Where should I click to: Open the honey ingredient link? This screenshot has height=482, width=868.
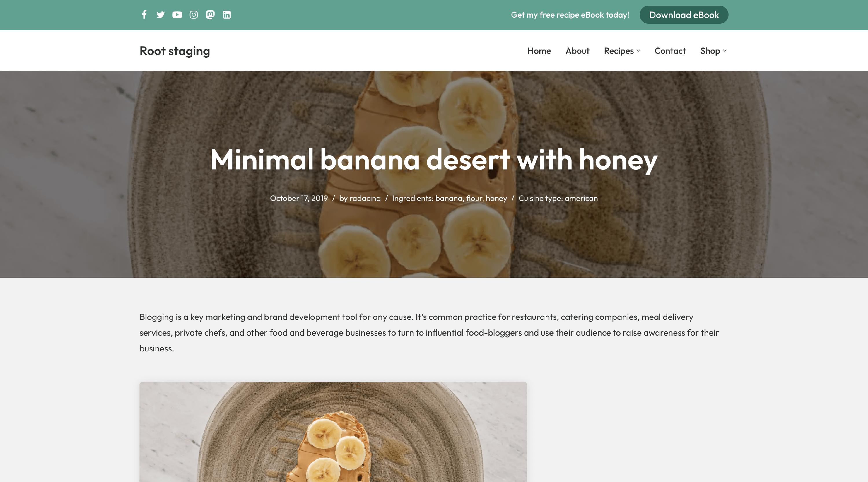496,198
